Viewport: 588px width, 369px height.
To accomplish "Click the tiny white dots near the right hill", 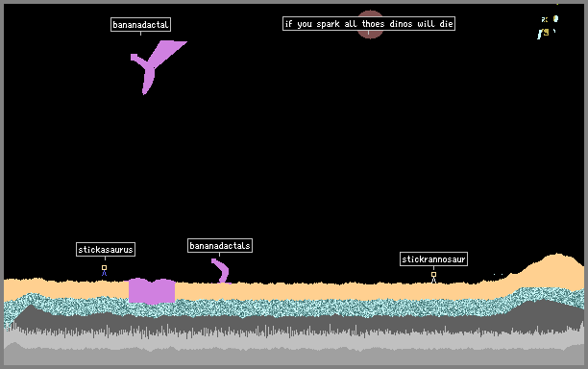I will [x=498, y=275].
